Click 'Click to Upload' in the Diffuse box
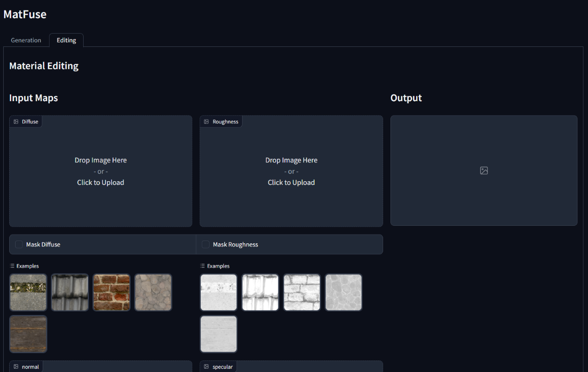Screen dimensions: 588x372 [101, 183]
